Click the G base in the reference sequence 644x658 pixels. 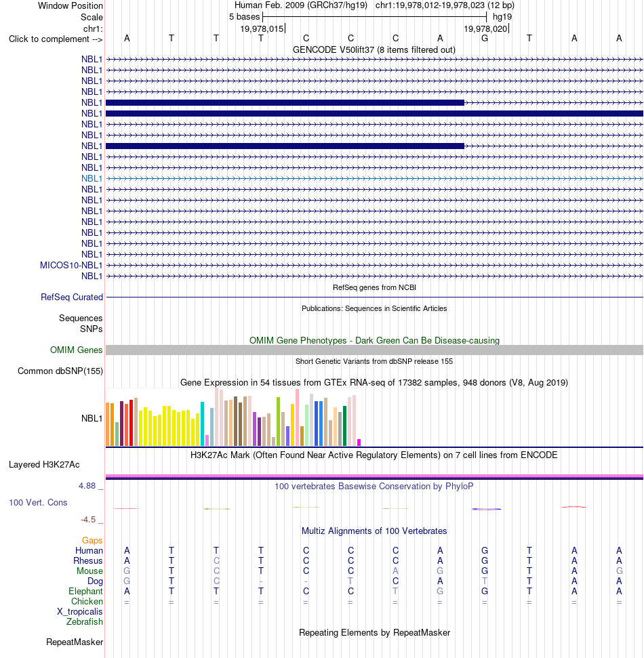tap(485, 39)
